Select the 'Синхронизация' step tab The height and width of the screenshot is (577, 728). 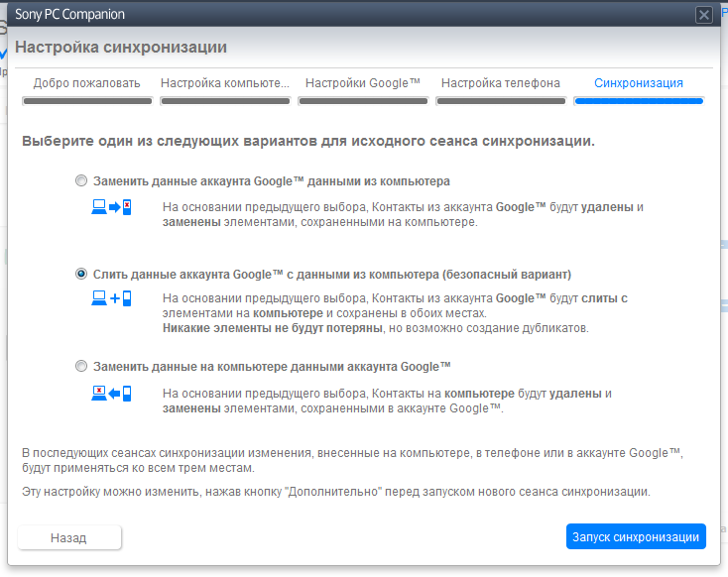click(639, 83)
